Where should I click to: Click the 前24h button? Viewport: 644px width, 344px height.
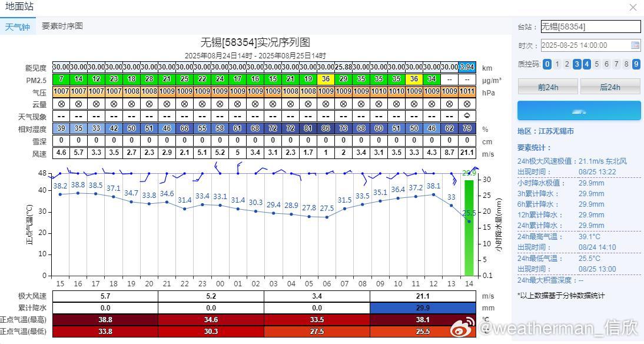tap(548, 87)
